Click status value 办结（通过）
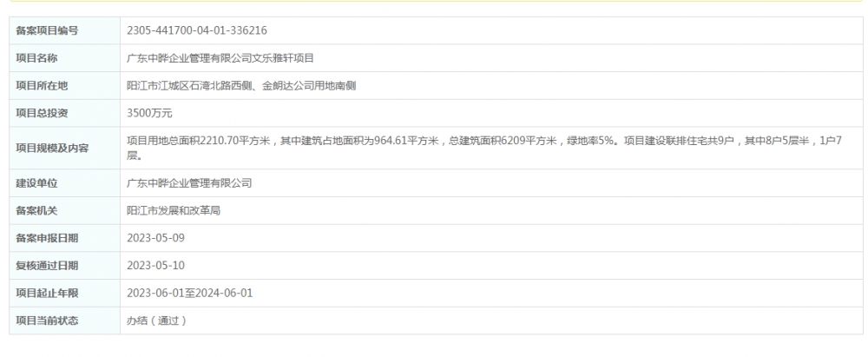The image size is (868, 357). [x=156, y=321]
